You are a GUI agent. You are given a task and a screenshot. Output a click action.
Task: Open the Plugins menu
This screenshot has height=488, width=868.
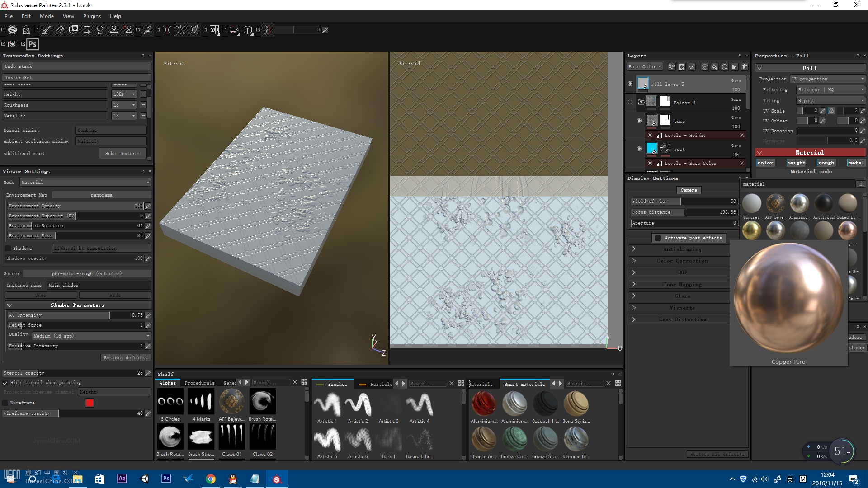coord(92,16)
